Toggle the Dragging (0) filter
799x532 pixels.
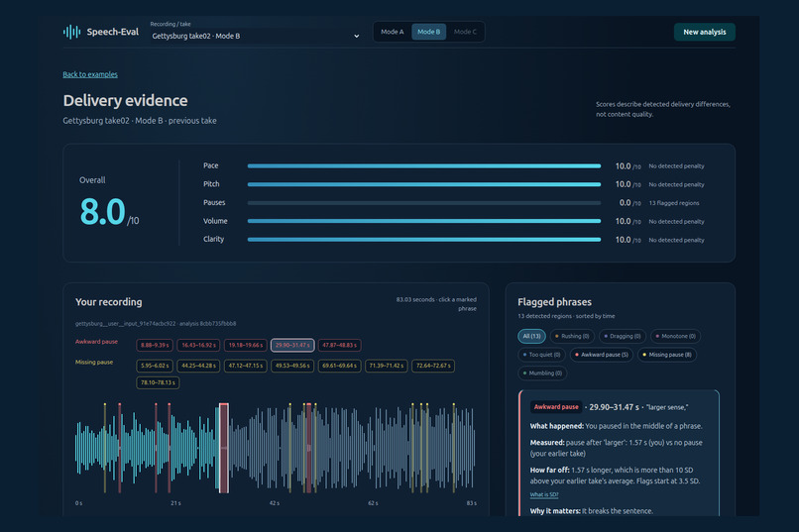click(x=623, y=336)
